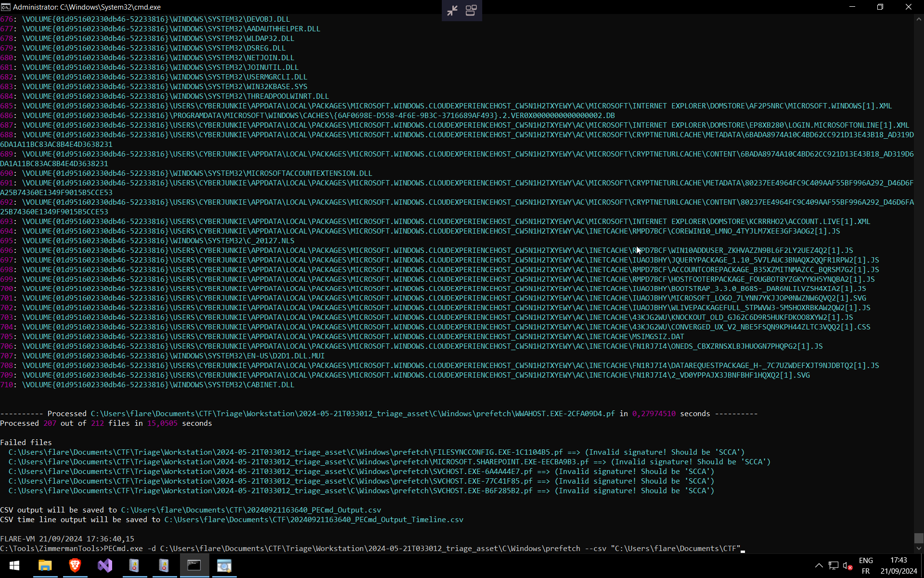
Task: Click BOOTSTRAP_3.3.0 file on line 700
Action: pos(769,289)
